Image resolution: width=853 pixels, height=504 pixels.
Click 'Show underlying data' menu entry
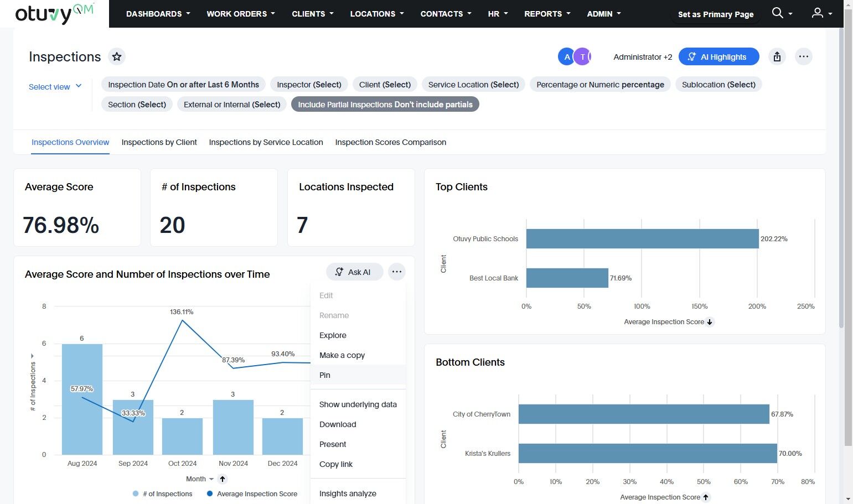coord(358,404)
